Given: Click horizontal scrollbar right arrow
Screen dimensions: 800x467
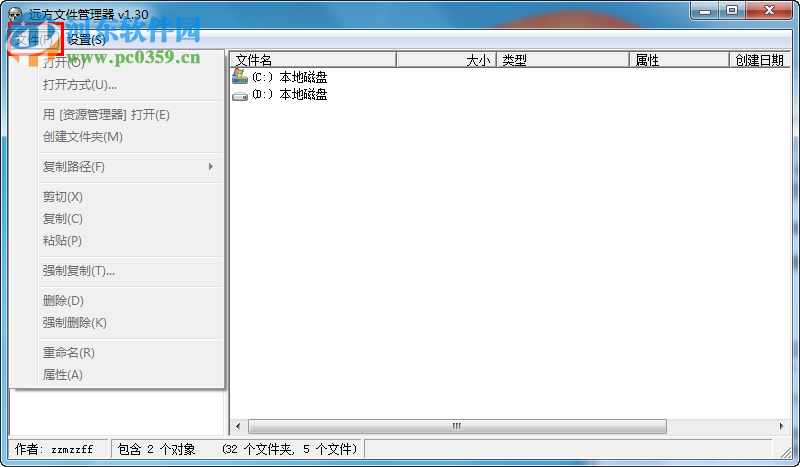Looking at the screenshot, I should point(782,426).
